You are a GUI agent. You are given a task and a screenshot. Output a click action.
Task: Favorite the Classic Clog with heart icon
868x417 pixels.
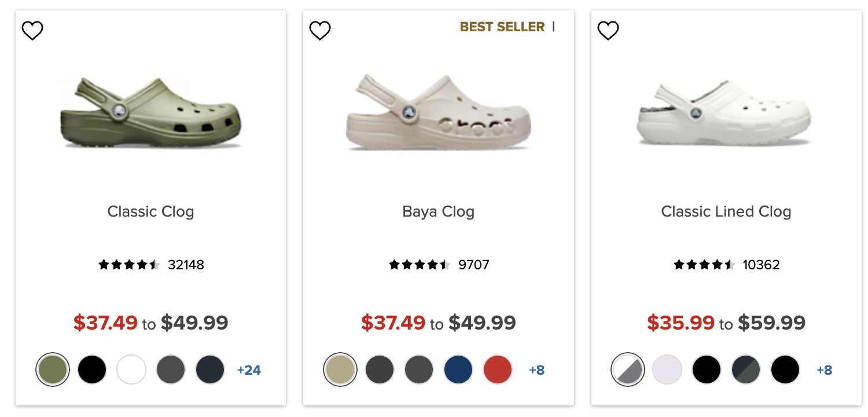point(32,30)
